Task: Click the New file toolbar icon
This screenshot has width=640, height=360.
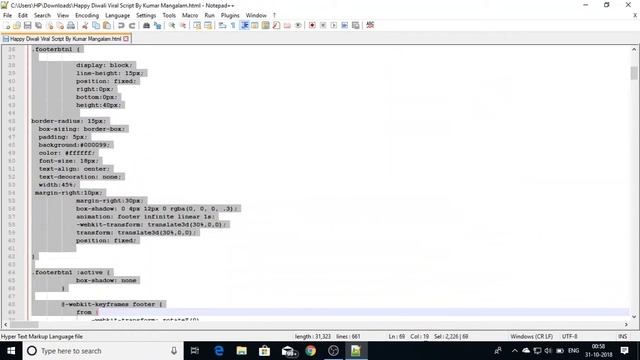Action: (7, 25)
